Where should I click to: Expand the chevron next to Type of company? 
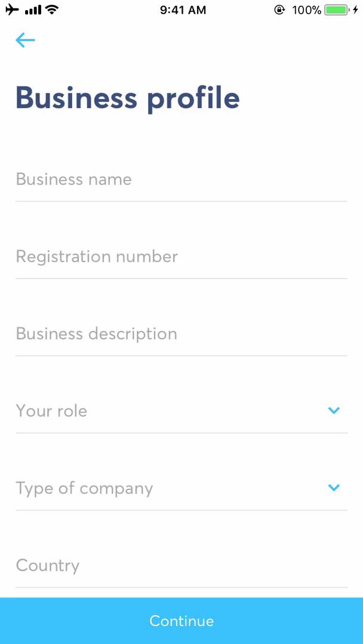click(334, 488)
